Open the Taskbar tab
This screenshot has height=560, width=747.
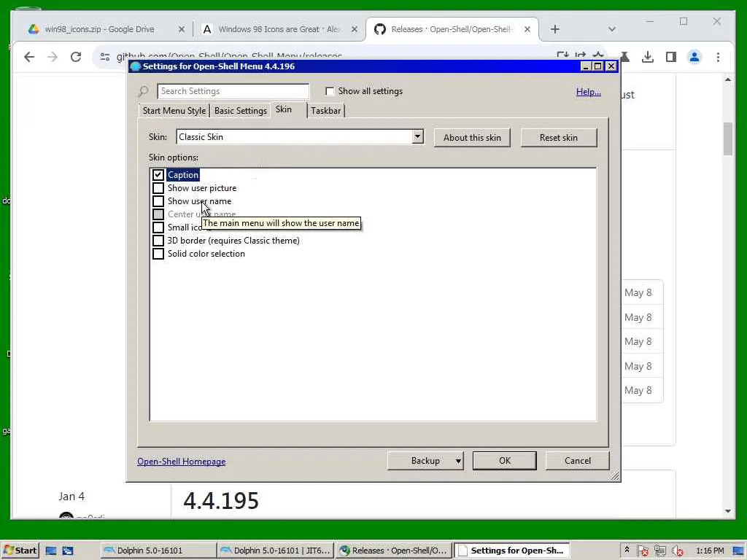(x=326, y=111)
